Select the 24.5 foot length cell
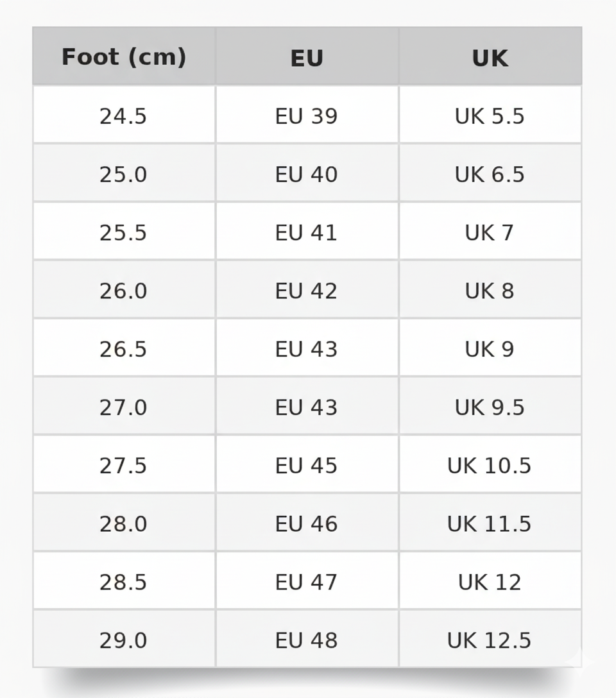Viewport: 616px width, 698px height. (123, 116)
